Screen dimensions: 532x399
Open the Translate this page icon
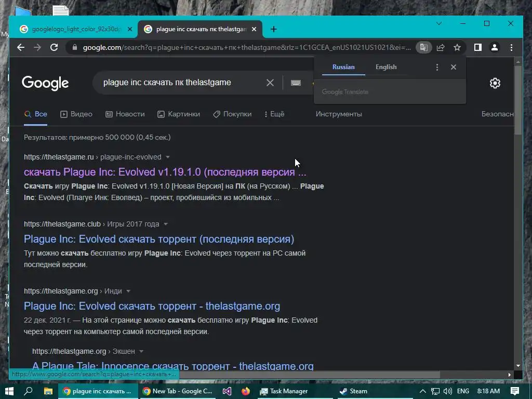[424, 47]
